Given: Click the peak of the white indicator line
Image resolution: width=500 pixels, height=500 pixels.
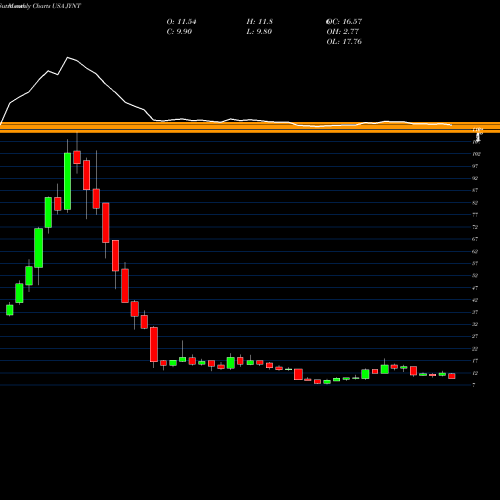Looking at the screenshot, I should tap(68, 58).
